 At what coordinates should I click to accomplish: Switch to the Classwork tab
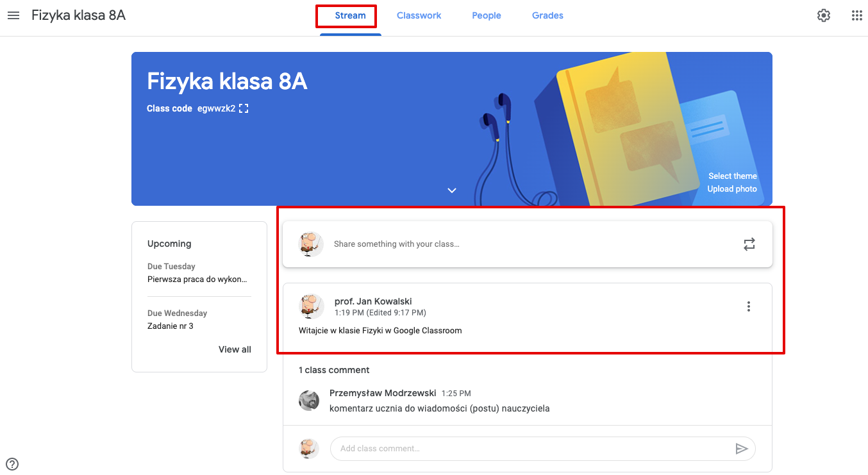419,15
